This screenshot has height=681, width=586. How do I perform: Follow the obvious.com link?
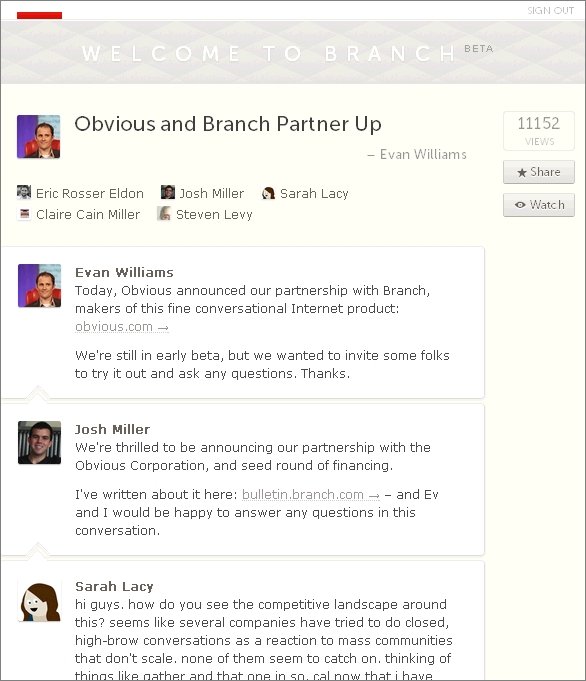click(122, 327)
